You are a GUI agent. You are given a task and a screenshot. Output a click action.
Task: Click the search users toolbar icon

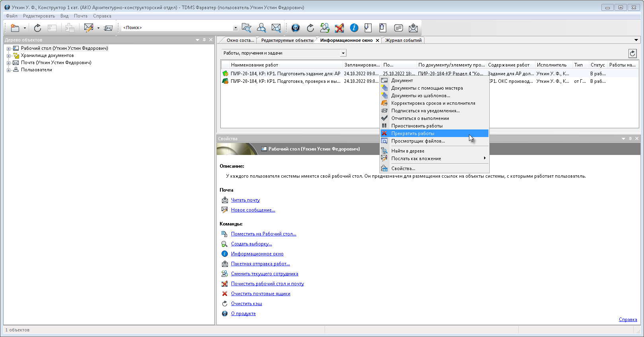click(x=261, y=28)
